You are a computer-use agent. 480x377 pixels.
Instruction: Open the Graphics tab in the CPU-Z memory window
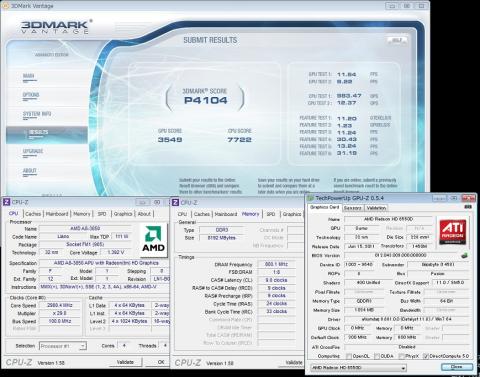(292, 214)
